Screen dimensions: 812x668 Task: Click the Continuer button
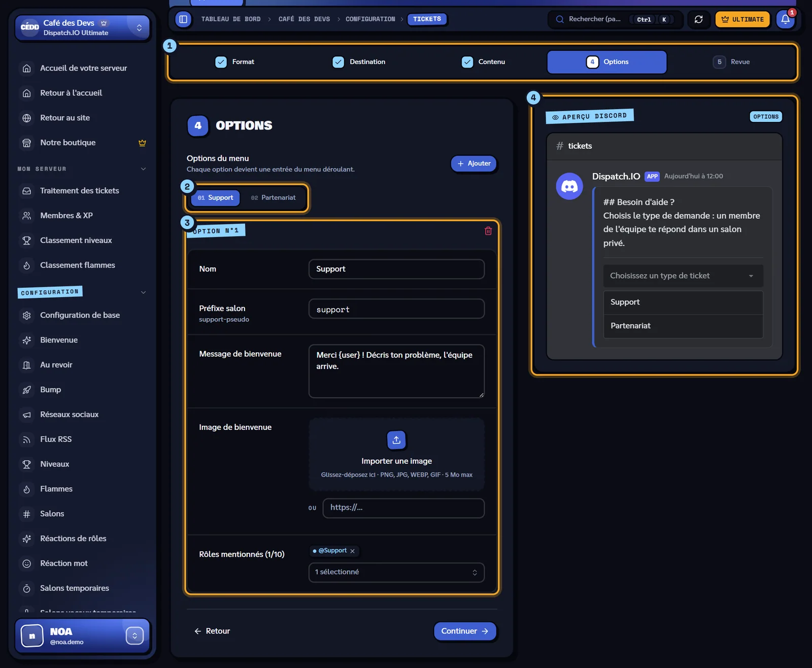[x=465, y=631]
